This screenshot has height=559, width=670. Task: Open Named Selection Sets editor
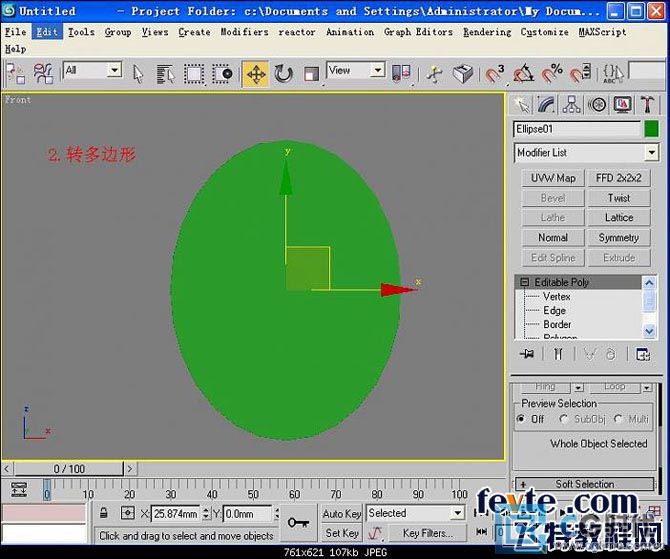coord(613,74)
